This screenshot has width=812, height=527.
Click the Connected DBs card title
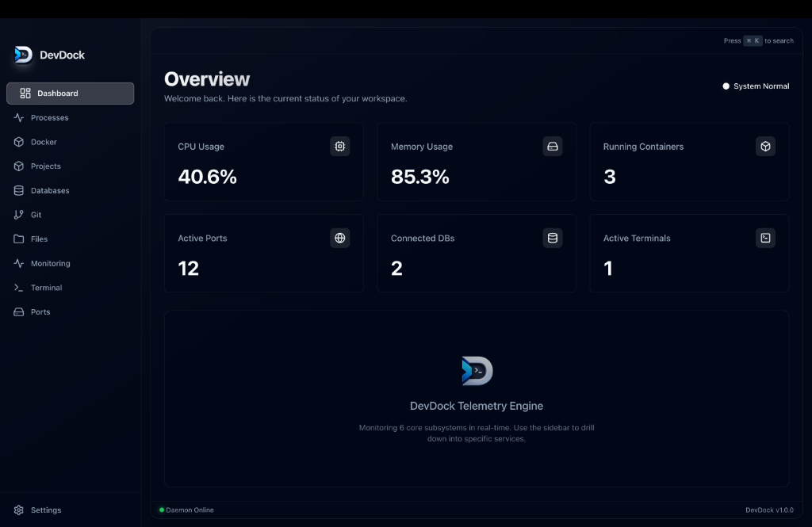click(423, 238)
